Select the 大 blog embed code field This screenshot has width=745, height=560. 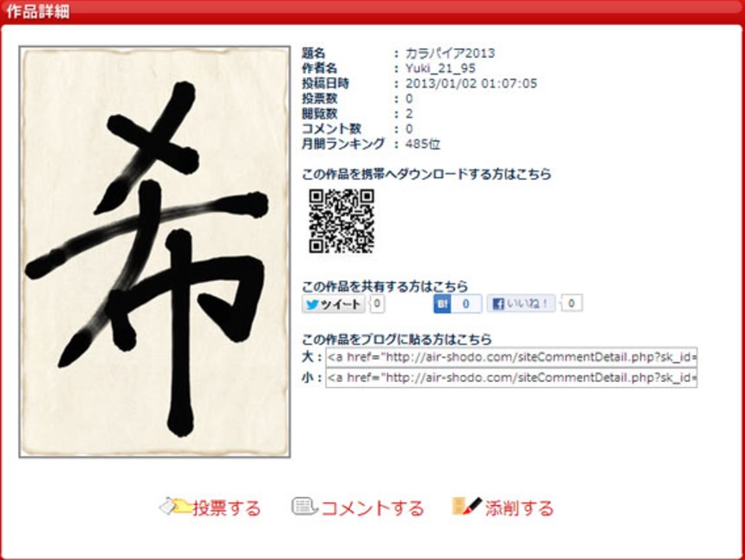(x=511, y=357)
